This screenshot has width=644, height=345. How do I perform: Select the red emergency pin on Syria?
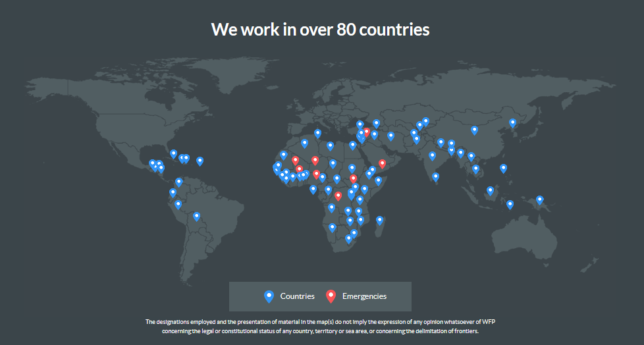pyautogui.click(x=366, y=132)
